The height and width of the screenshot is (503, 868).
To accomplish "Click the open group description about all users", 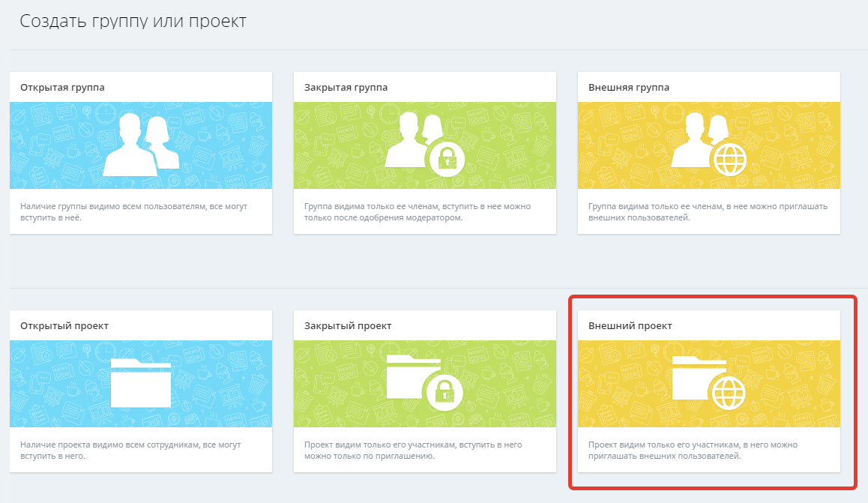I will pyautogui.click(x=133, y=211).
